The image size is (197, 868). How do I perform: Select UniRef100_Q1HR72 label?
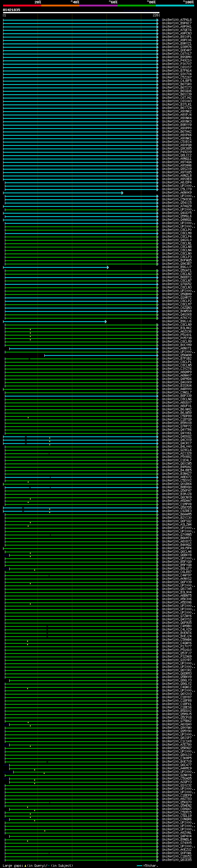[x=177, y=297]
